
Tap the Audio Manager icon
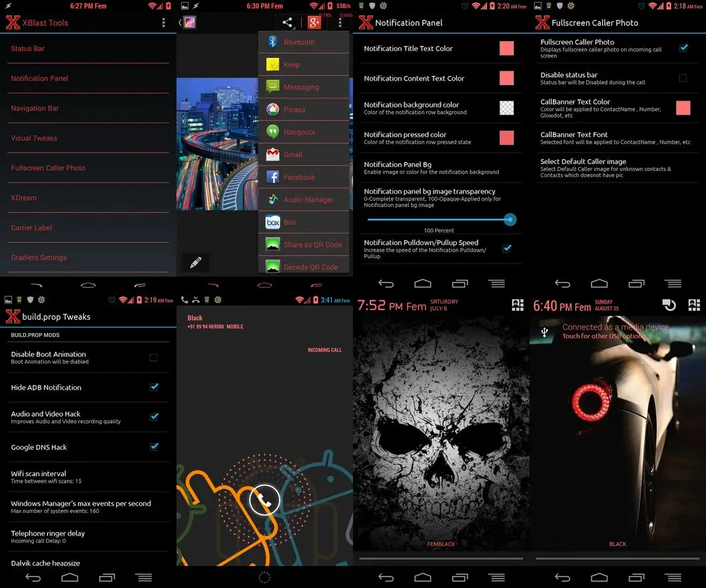(272, 200)
